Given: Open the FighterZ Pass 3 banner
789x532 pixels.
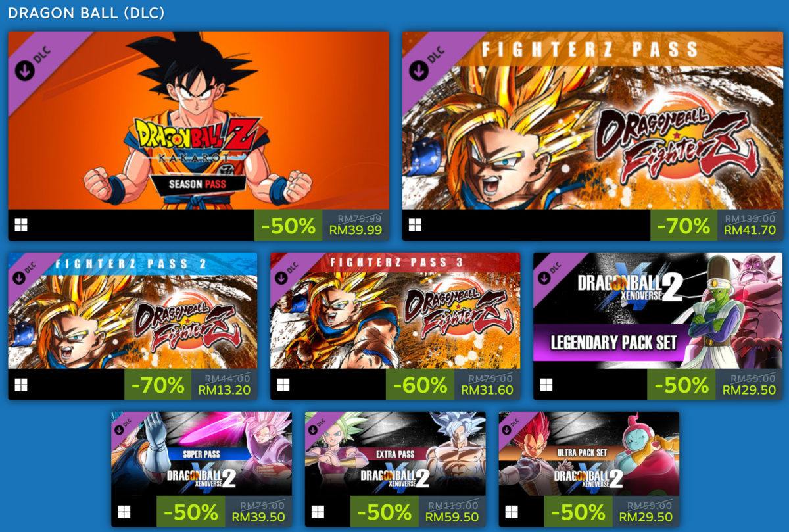Looking at the screenshot, I should 395,310.
